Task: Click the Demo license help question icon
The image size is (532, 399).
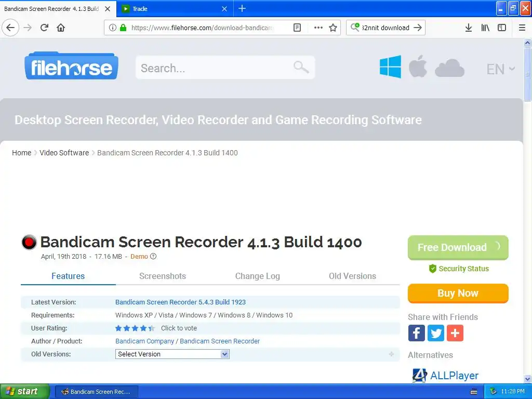Action: point(153,256)
